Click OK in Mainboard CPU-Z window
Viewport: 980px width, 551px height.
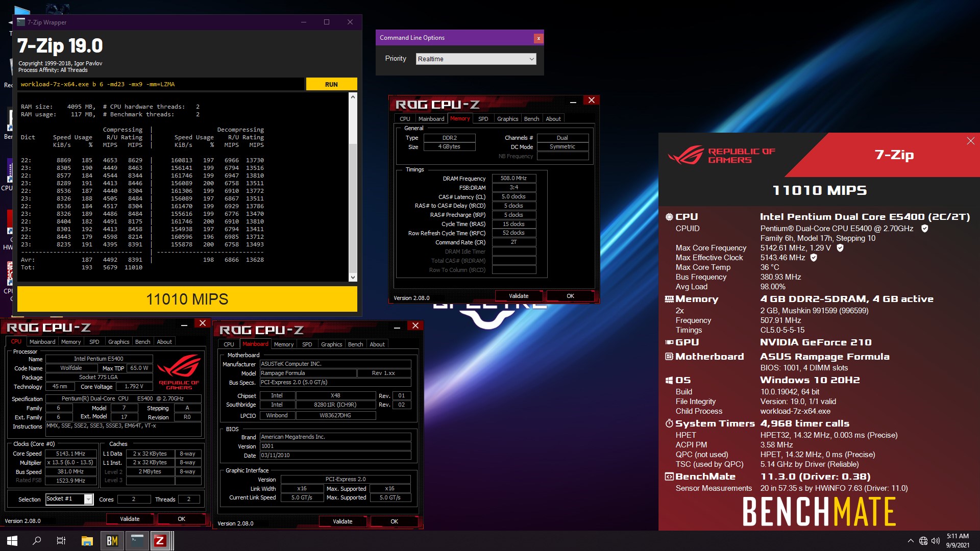point(394,521)
